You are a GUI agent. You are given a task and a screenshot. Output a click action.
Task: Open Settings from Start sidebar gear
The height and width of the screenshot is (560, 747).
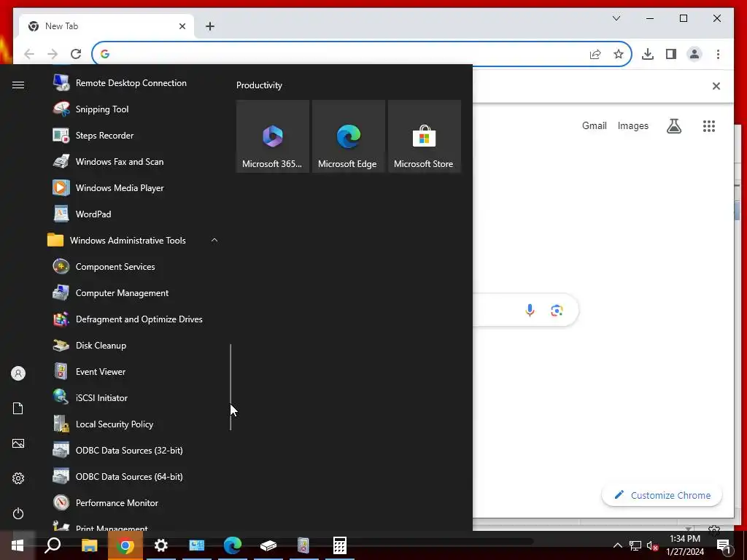18,478
